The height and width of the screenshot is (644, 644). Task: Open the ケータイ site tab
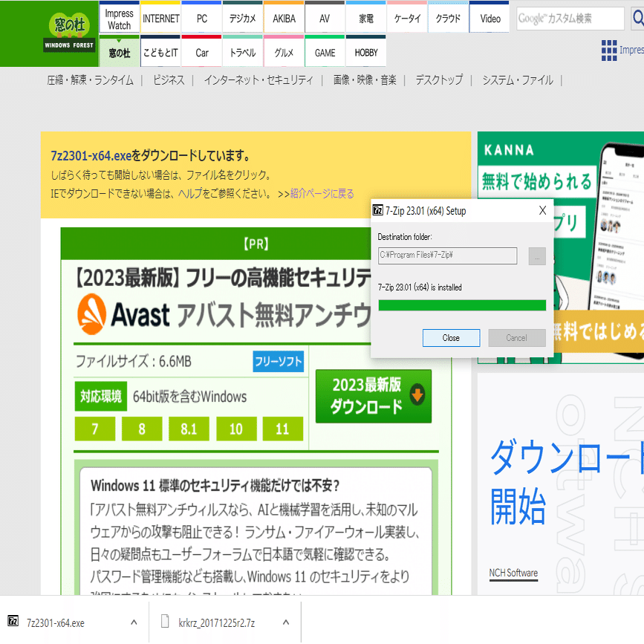pyautogui.click(x=407, y=18)
